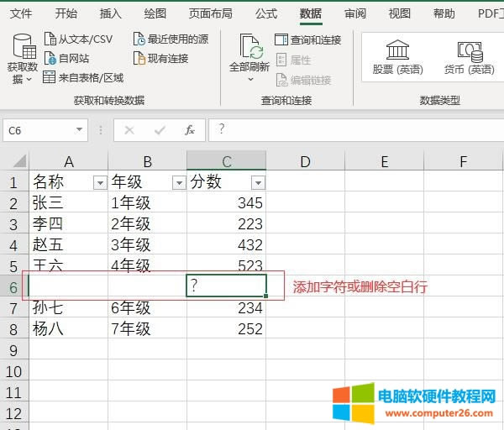Expand the Name Box dropdown arrow
The width and height of the screenshot is (504, 430).
(79, 130)
